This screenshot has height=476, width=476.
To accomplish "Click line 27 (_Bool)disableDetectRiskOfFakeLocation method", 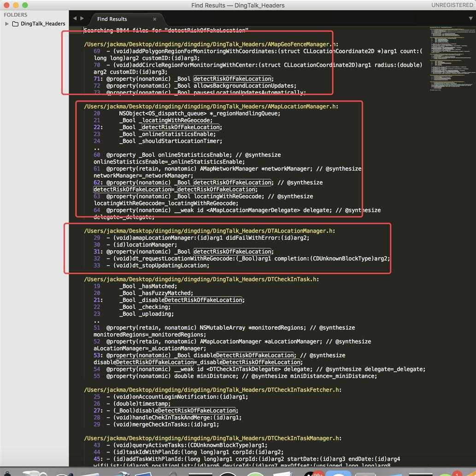I will pyautogui.click(x=166, y=411).
